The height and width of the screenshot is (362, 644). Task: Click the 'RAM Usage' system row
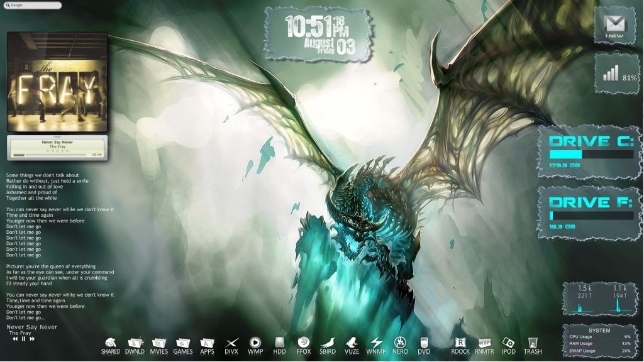pos(599,344)
